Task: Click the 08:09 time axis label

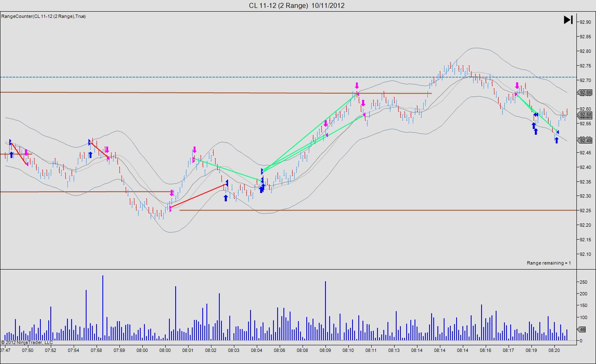Action: click(325, 350)
